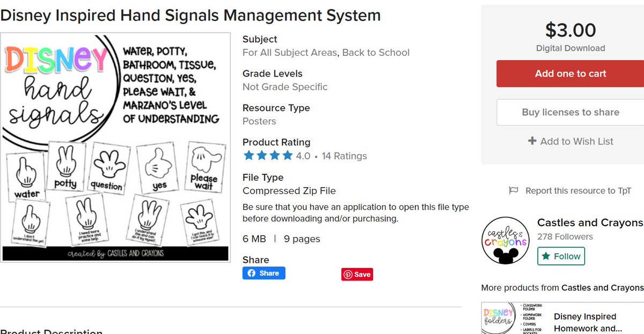Add one to cart
Viewport: 644px width, 334px height.
click(x=570, y=74)
